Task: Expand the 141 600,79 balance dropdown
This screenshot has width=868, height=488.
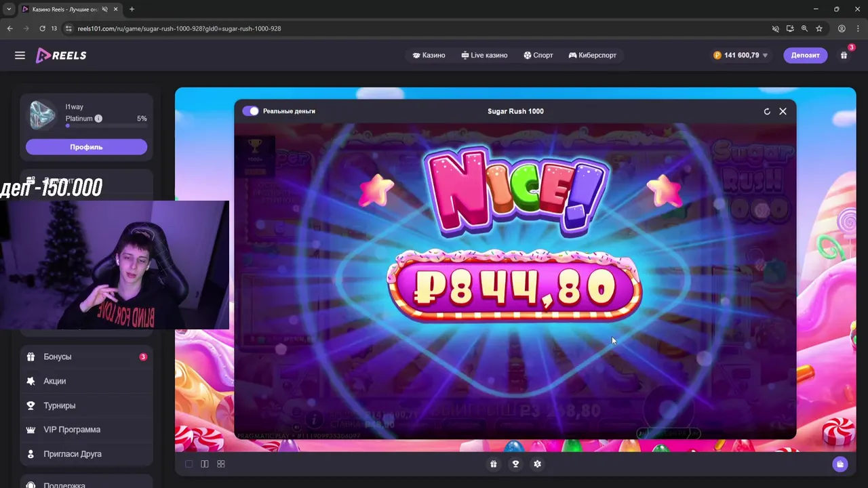Action: [x=741, y=56]
